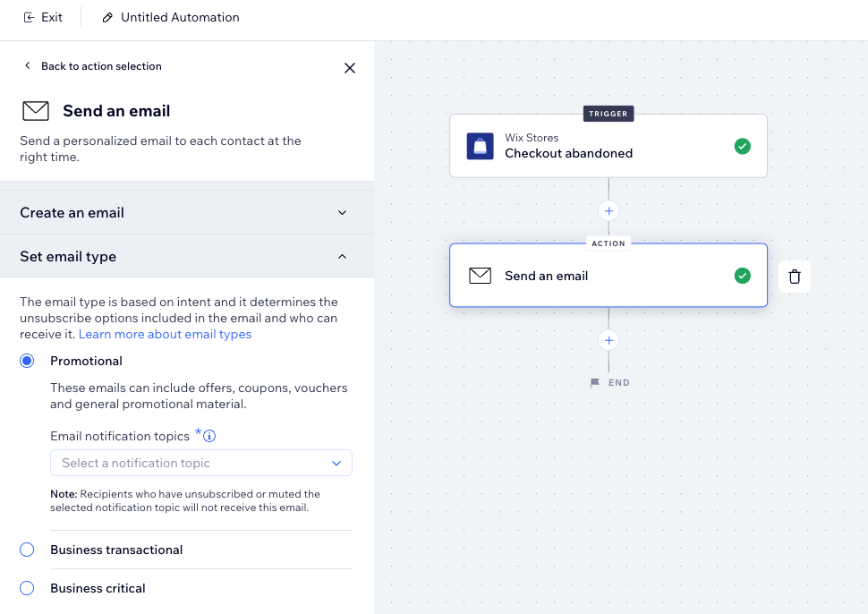
Task: Select the Business transactional email type
Action: [26, 550]
